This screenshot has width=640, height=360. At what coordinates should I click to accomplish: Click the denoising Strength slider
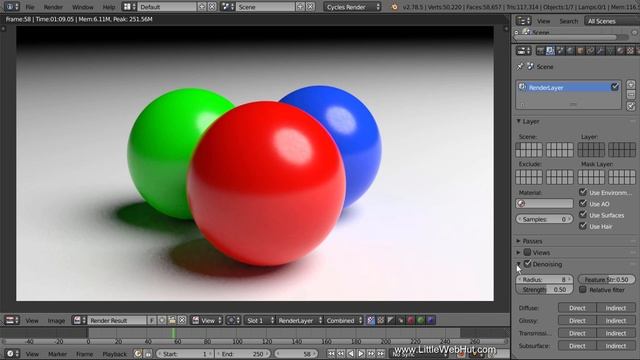pyautogui.click(x=544, y=289)
